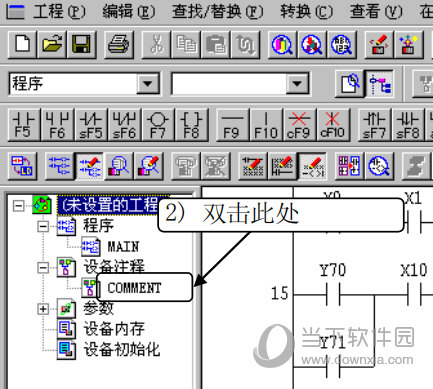The width and height of the screenshot is (433, 389).
Task: Insert parallel open contact F6
Action: [x=58, y=125]
